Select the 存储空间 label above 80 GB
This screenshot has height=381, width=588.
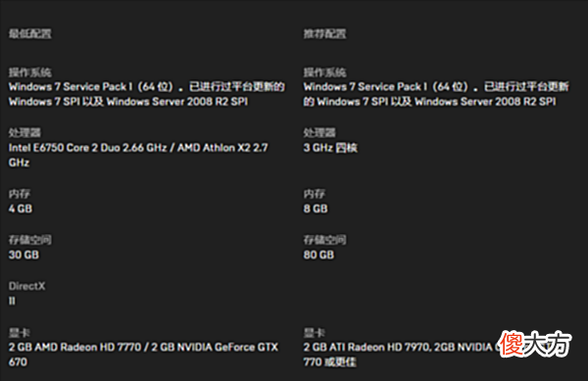[x=324, y=240]
